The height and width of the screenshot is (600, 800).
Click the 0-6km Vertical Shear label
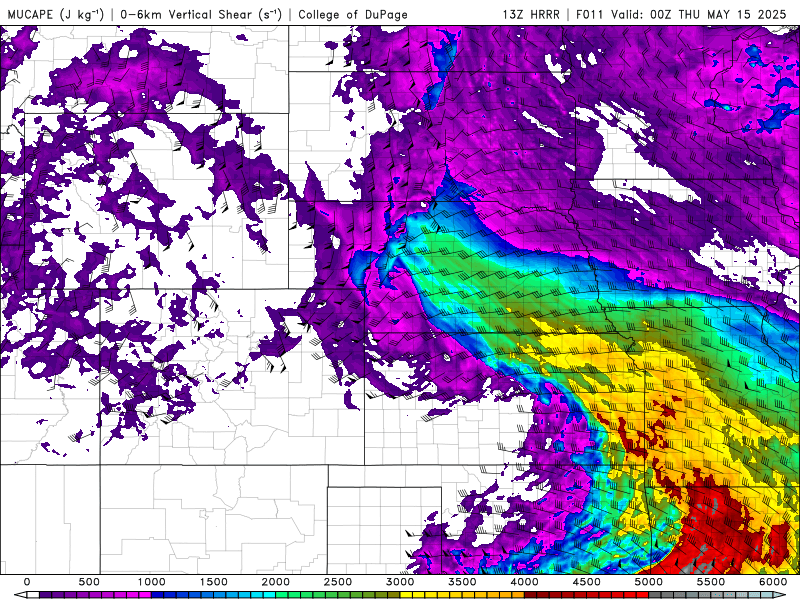coord(201,14)
